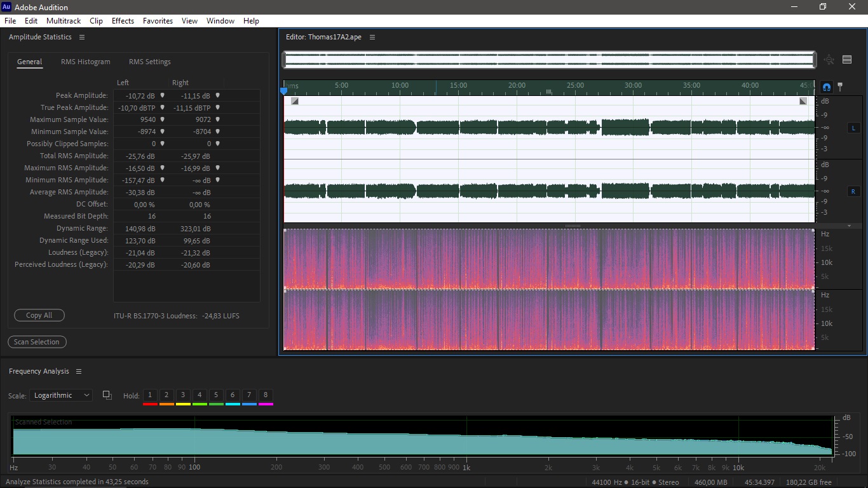868x488 pixels.
Task: Switch to the RMS Settings tab
Action: (x=150, y=62)
